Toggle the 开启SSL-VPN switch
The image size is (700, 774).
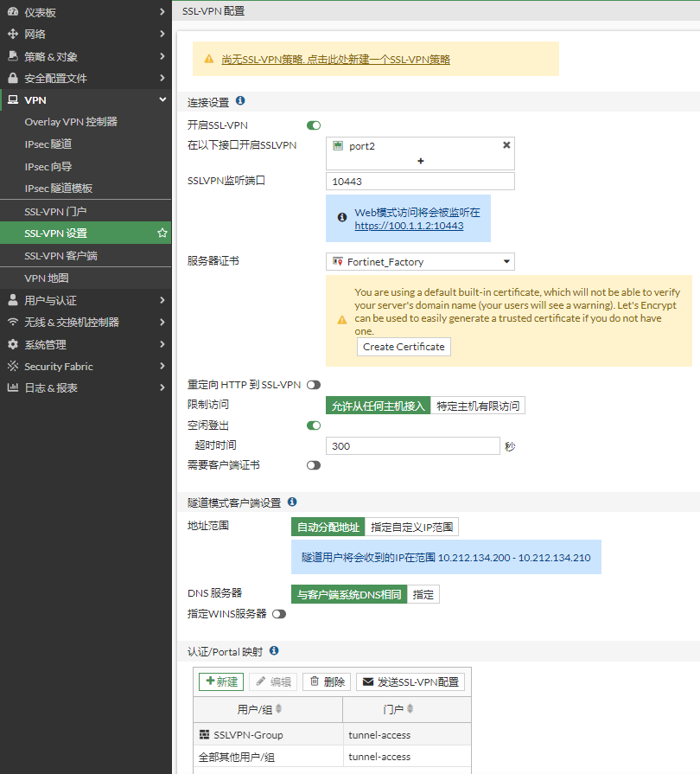point(314,125)
